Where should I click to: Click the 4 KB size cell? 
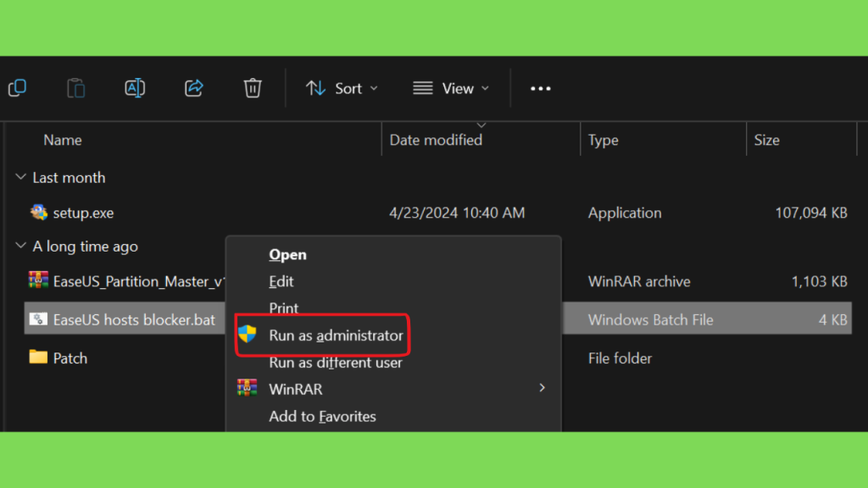coord(832,319)
